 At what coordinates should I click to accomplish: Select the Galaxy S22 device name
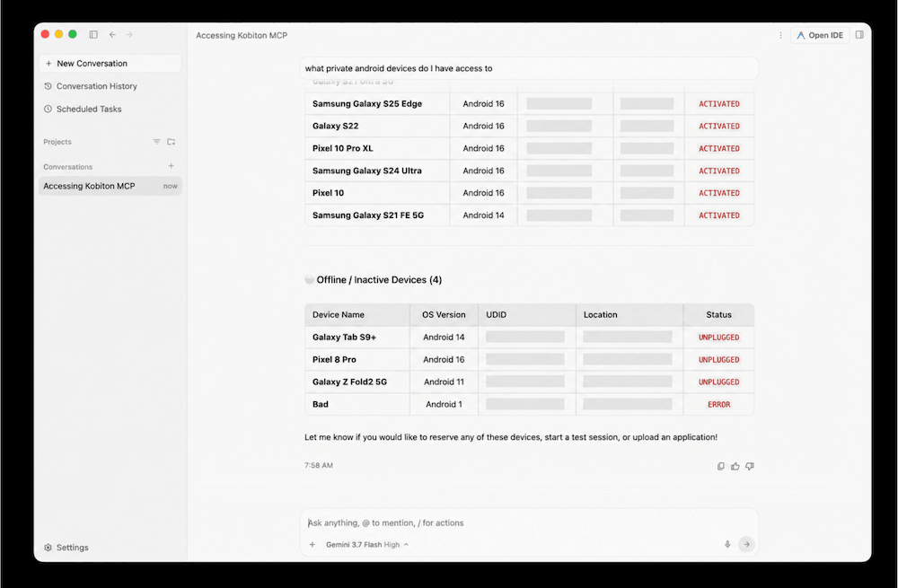coord(336,126)
